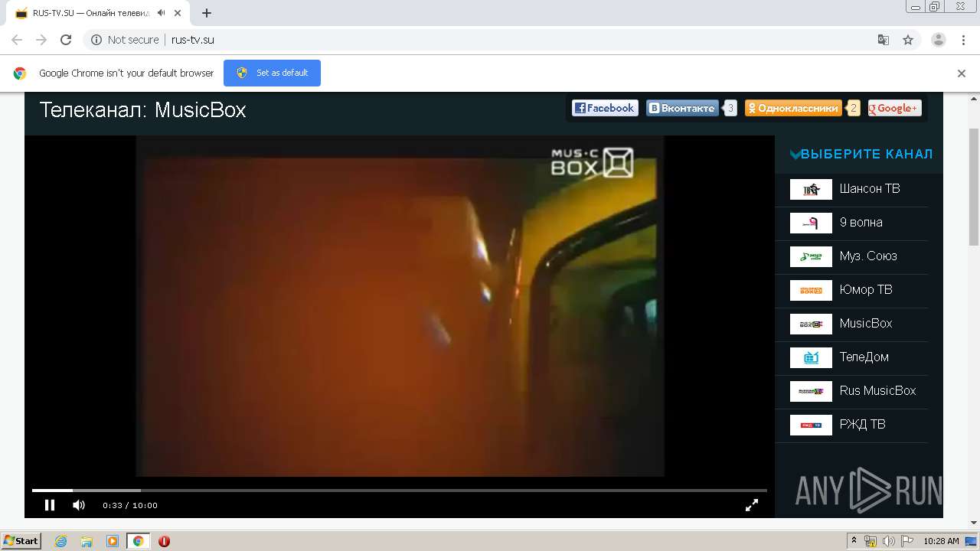
Task: Show hidden system tray icons
Action: 854,541
